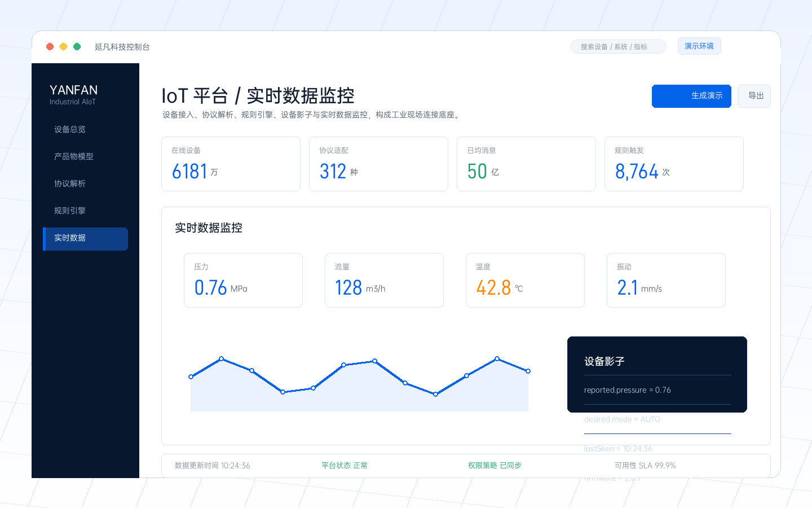Click 数据更新时间 10:24:36 in the status bar
Viewport: 812px width, 508px height.
(x=213, y=466)
